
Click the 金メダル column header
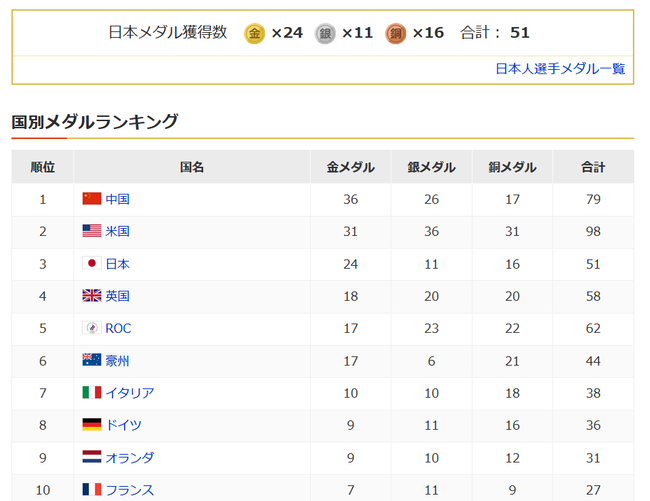coord(350,167)
